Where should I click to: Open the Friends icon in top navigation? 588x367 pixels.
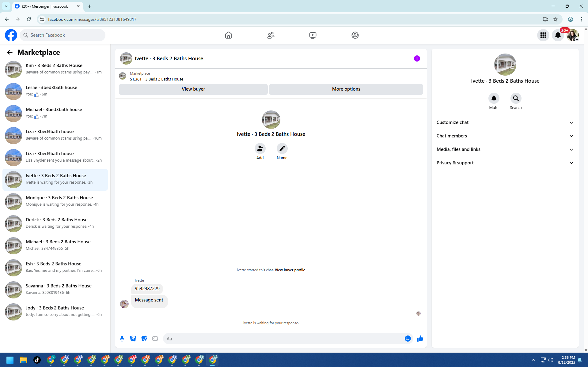[x=271, y=35]
